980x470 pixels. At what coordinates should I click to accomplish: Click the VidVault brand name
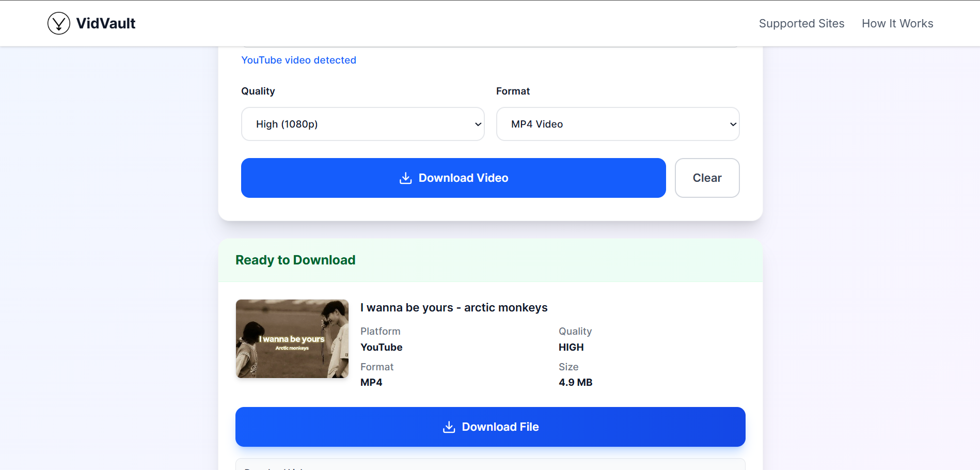point(106,23)
